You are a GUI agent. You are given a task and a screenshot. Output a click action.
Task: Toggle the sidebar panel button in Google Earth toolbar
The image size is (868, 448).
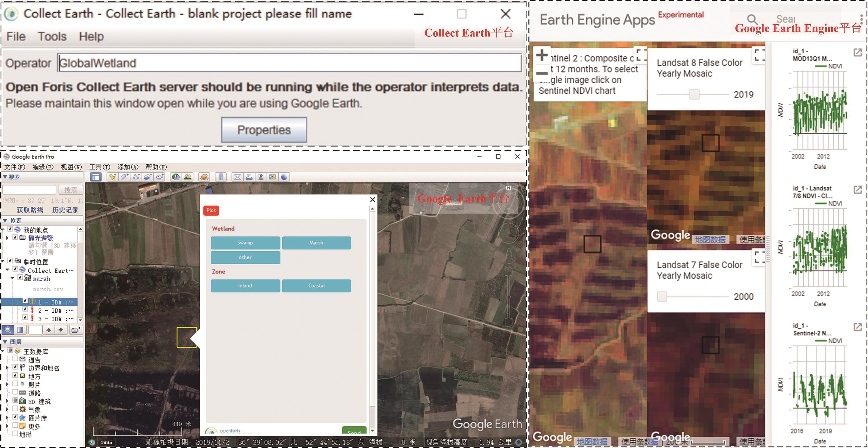point(96,177)
